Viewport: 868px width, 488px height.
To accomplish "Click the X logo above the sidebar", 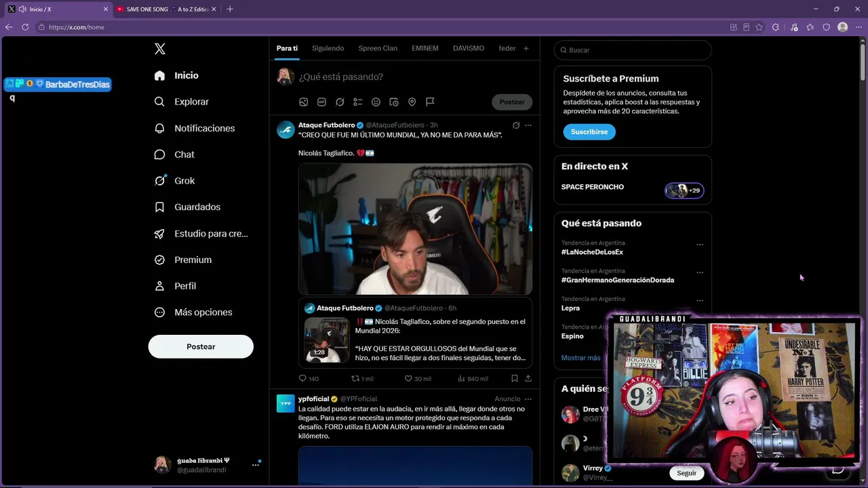I will point(160,49).
